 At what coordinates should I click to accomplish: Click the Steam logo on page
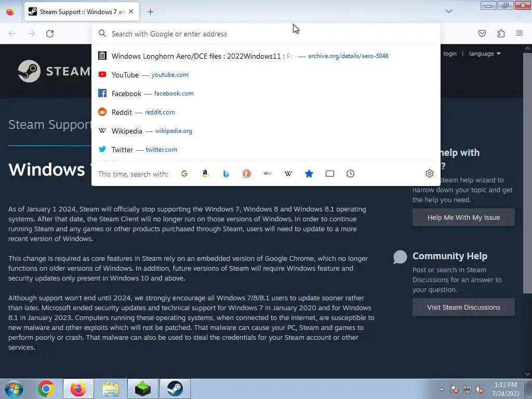54,71
